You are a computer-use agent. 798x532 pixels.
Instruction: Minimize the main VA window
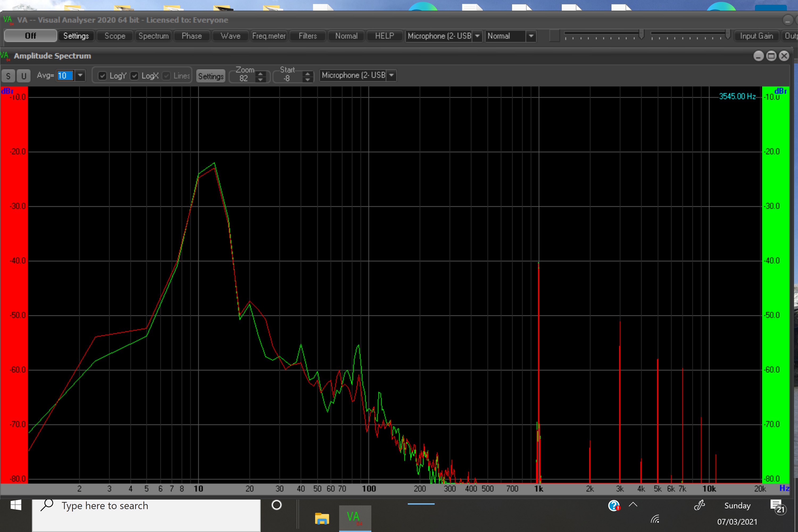click(787, 20)
